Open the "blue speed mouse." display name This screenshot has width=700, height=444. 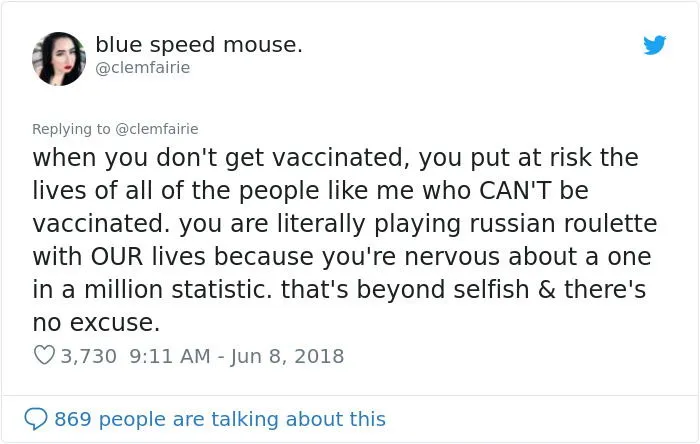(199, 45)
